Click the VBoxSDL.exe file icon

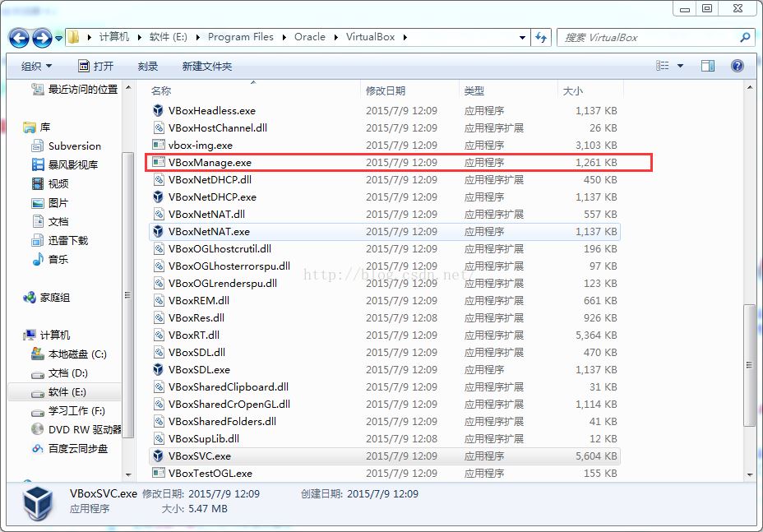(x=158, y=369)
